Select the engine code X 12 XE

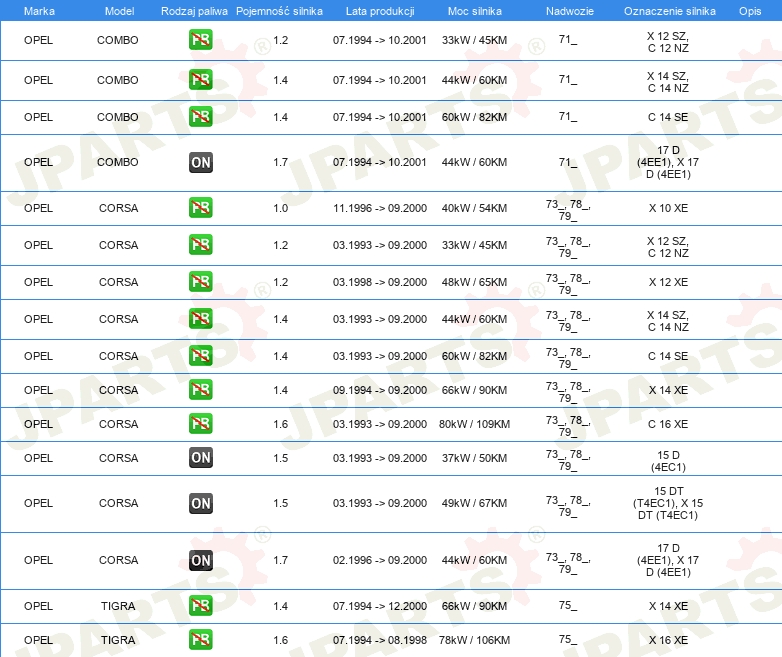668,282
